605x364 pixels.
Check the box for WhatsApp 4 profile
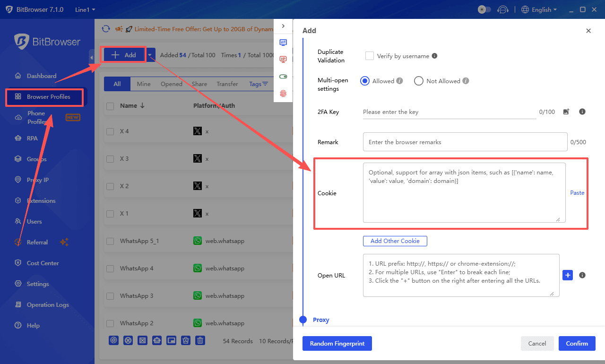(x=110, y=269)
